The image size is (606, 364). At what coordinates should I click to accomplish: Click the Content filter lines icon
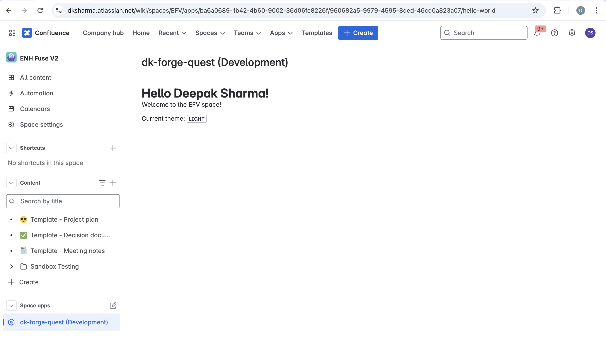pos(102,183)
